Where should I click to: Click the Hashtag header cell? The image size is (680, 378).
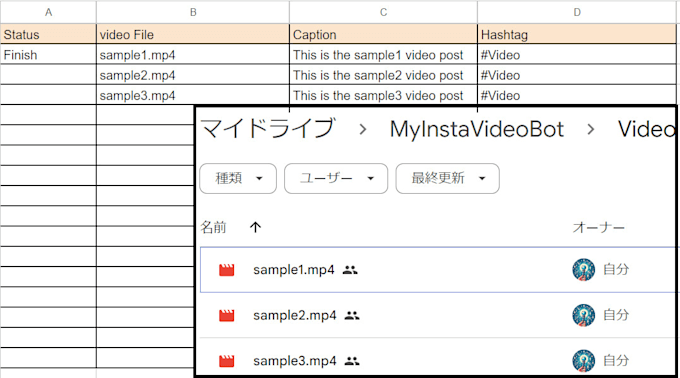pos(577,34)
